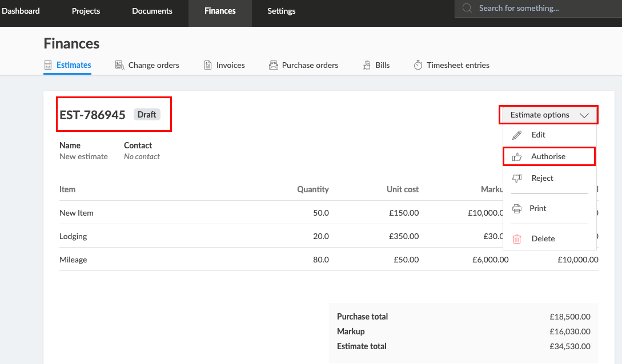Choose Edit from the estimate options
The width and height of the screenshot is (622, 364).
(x=549, y=135)
